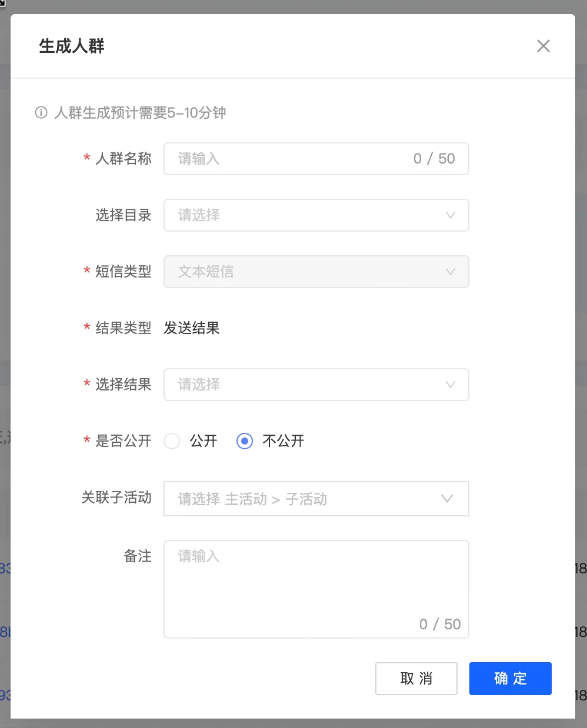The image size is (587, 728).
Task: Open the 选择目录 dropdown placeholder 请选择
Action: click(x=316, y=215)
